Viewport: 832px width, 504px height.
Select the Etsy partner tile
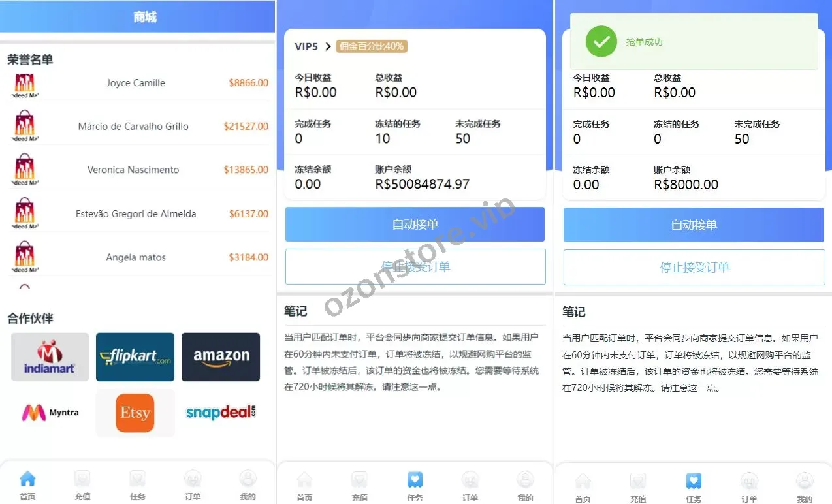pyautogui.click(x=135, y=413)
